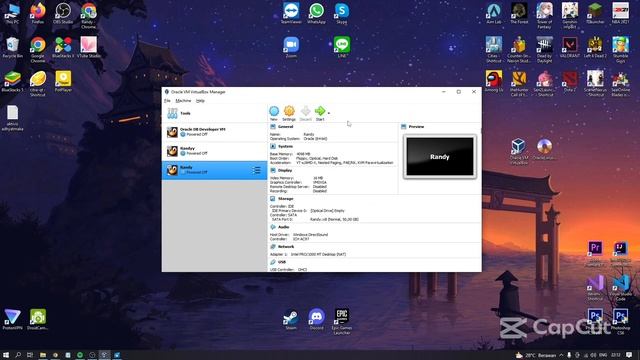Image resolution: width=640 pixels, height=360 pixels.
Task: Open the Discord desktop shortcut
Action: pos(316,320)
